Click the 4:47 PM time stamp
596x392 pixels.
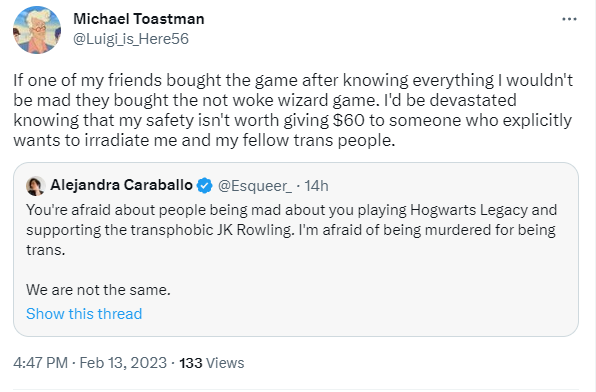click(41, 363)
